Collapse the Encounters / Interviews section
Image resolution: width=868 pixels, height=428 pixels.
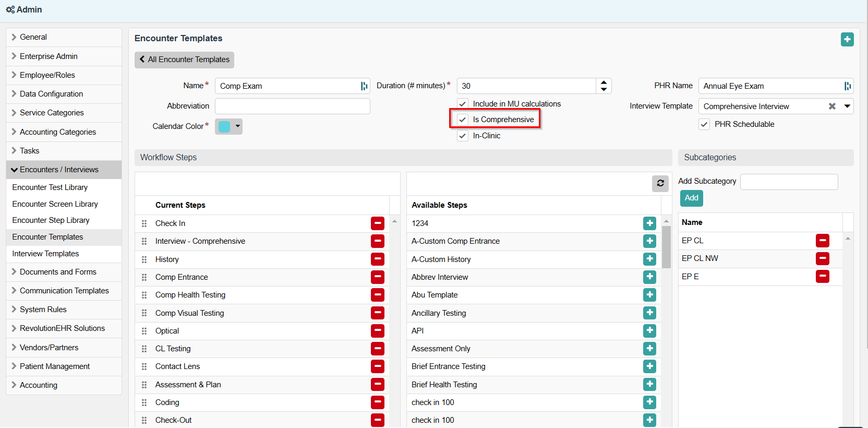pyautogui.click(x=58, y=170)
